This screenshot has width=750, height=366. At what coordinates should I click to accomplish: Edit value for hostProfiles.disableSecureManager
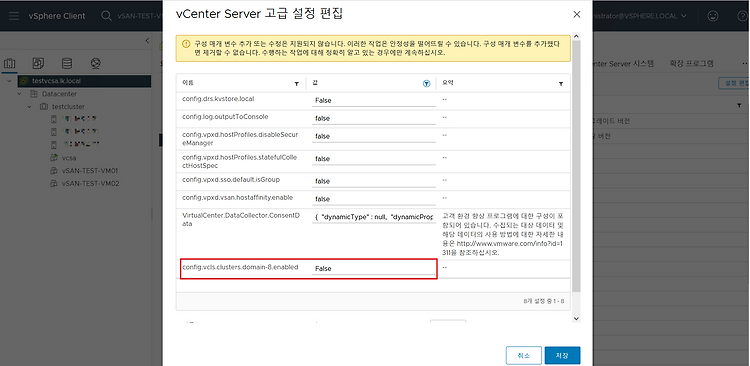point(373,136)
